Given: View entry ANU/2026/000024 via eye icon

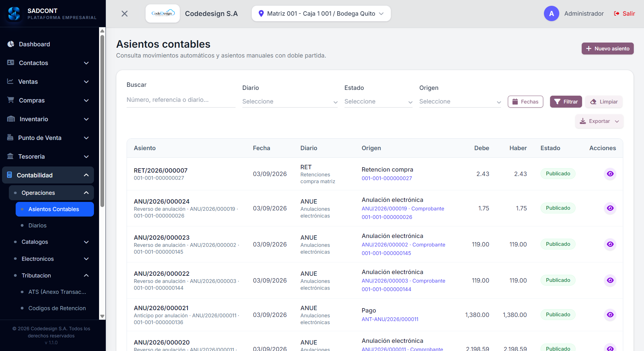Looking at the screenshot, I should pos(610,208).
